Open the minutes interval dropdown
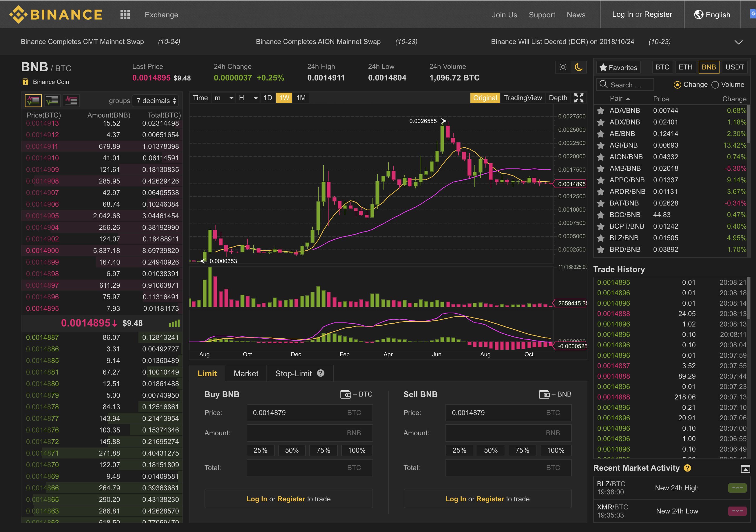The image size is (756, 532). click(224, 98)
